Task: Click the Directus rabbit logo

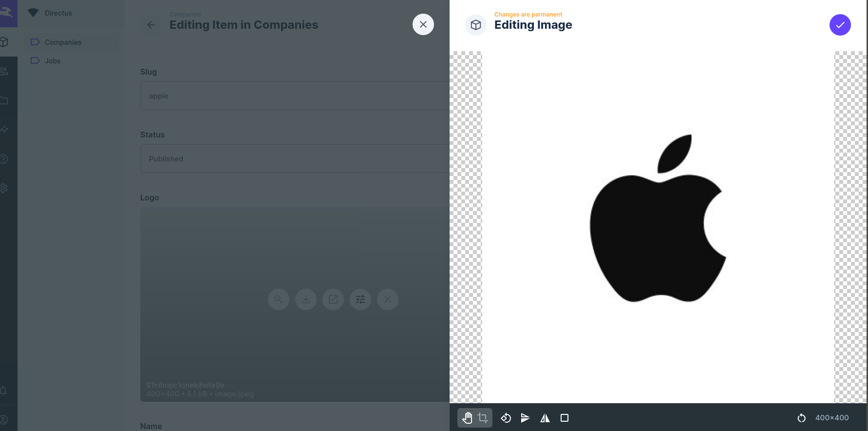Action: [x=7, y=13]
